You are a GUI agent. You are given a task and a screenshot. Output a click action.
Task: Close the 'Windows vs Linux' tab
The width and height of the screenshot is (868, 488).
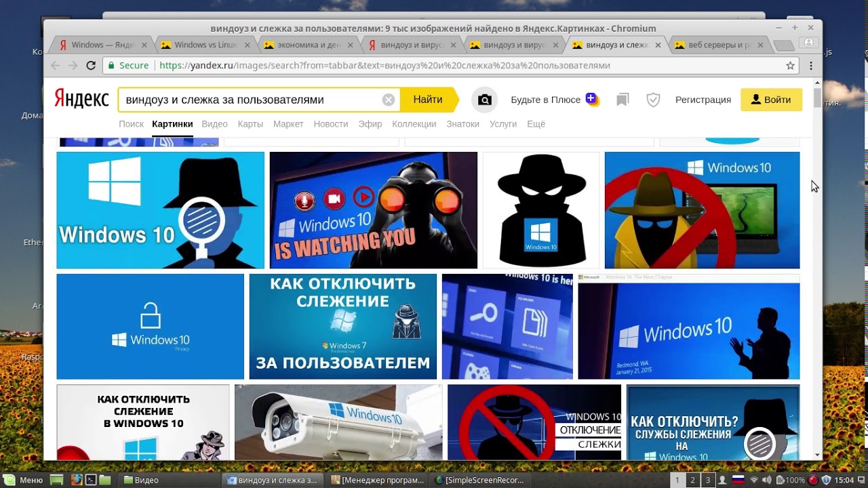pyautogui.click(x=247, y=45)
